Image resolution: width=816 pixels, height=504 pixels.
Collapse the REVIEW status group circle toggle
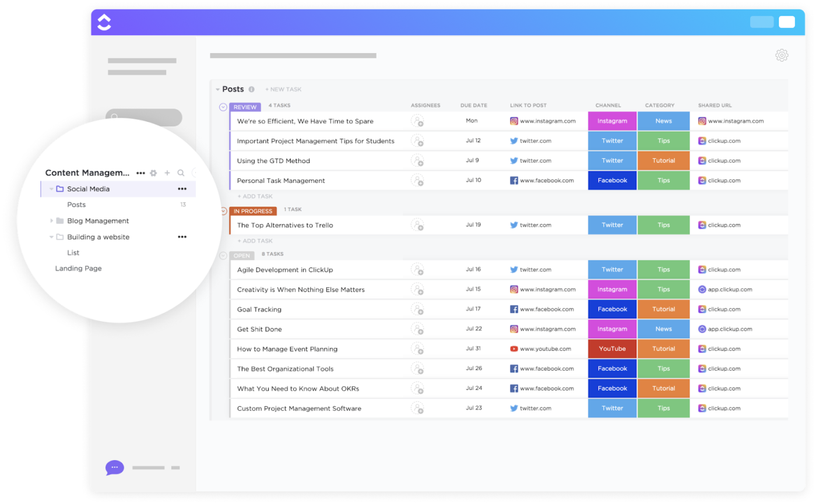223,107
